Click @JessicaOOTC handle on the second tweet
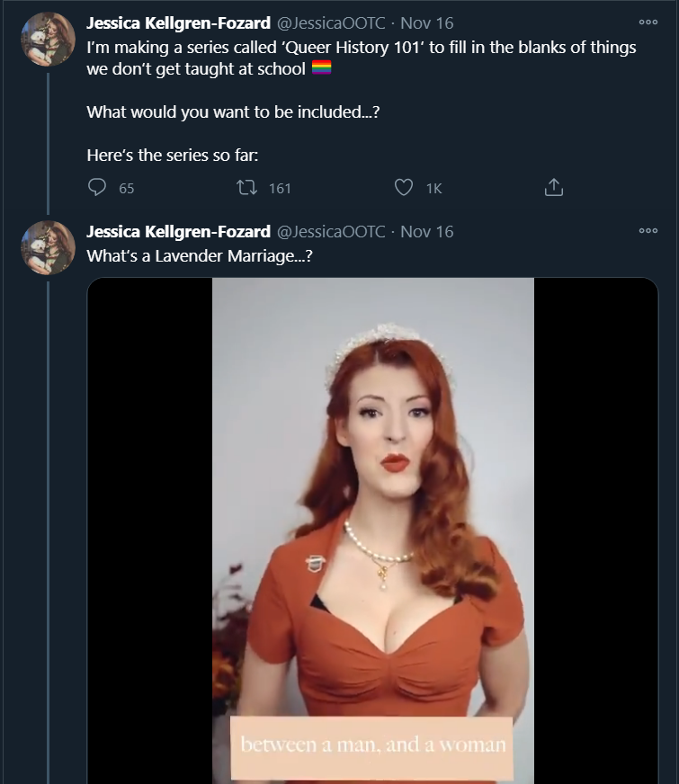This screenshot has width=679, height=784. [x=331, y=232]
